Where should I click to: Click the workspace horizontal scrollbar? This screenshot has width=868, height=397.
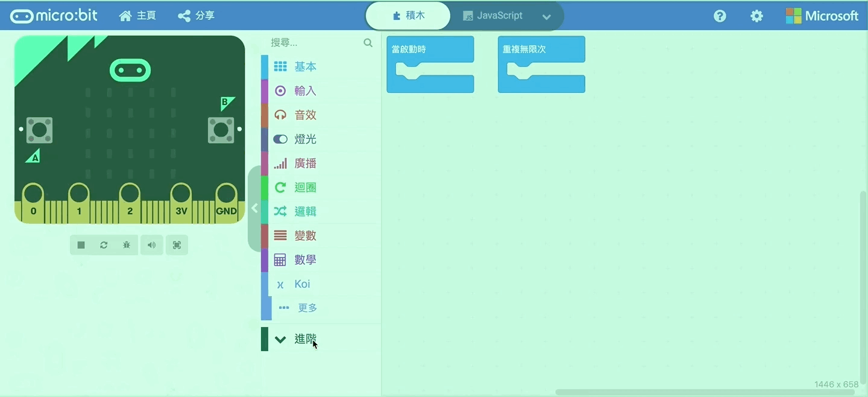click(x=705, y=392)
